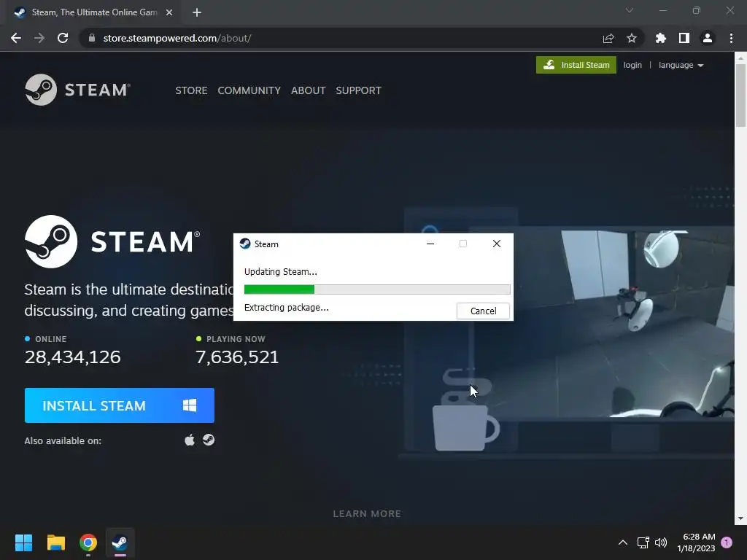Open the clock and date panel
747x560 pixels.
pos(697,542)
